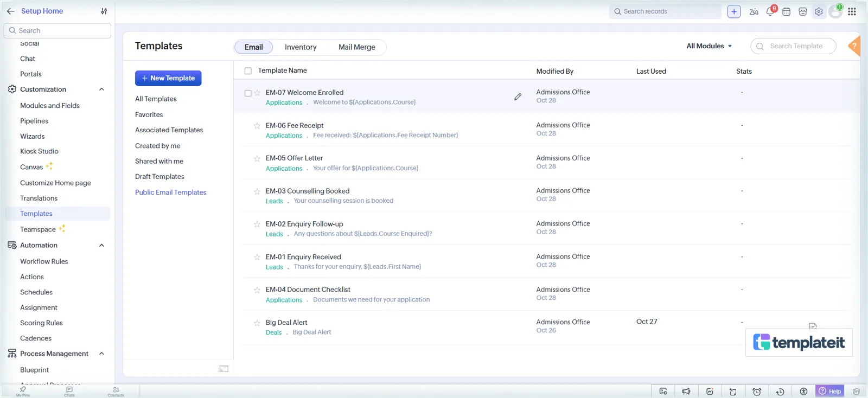Open the Favorites templates filter

(149, 115)
